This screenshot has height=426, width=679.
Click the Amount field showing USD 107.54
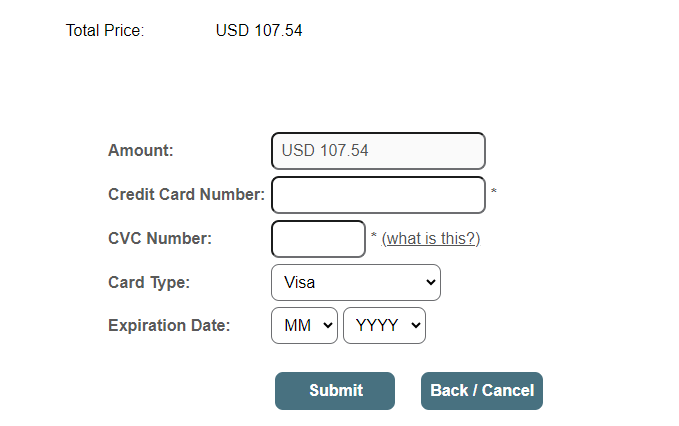(x=378, y=151)
